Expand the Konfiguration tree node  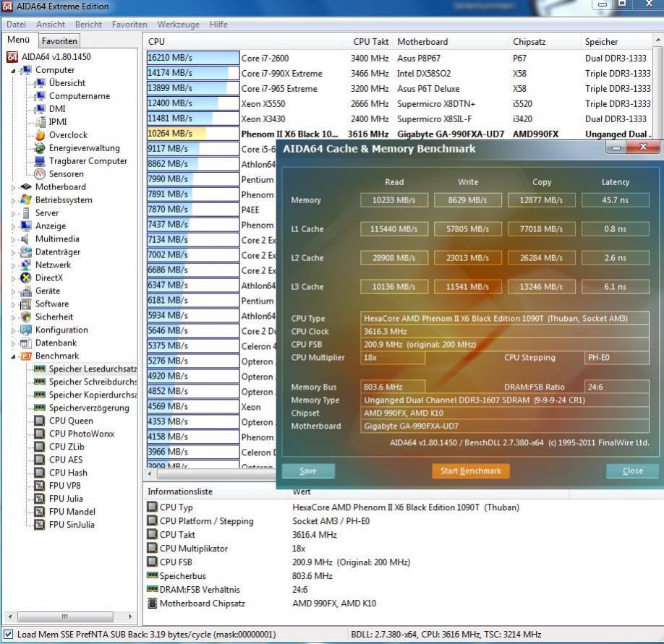point(13,330)
